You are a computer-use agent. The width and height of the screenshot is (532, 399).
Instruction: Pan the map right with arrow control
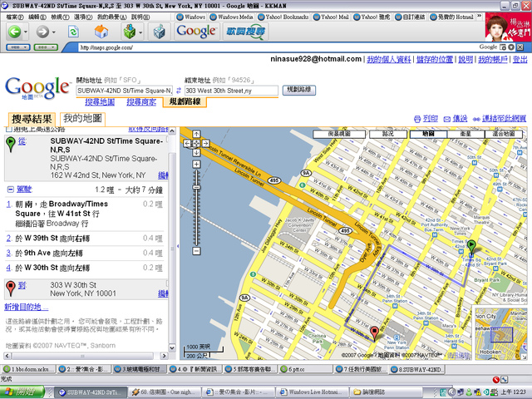[206, 143]
